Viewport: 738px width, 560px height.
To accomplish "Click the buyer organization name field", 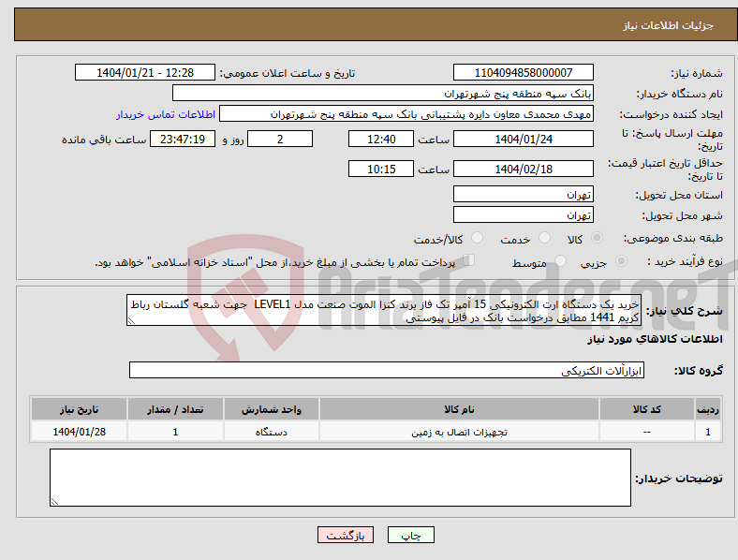I will point(383,93).
